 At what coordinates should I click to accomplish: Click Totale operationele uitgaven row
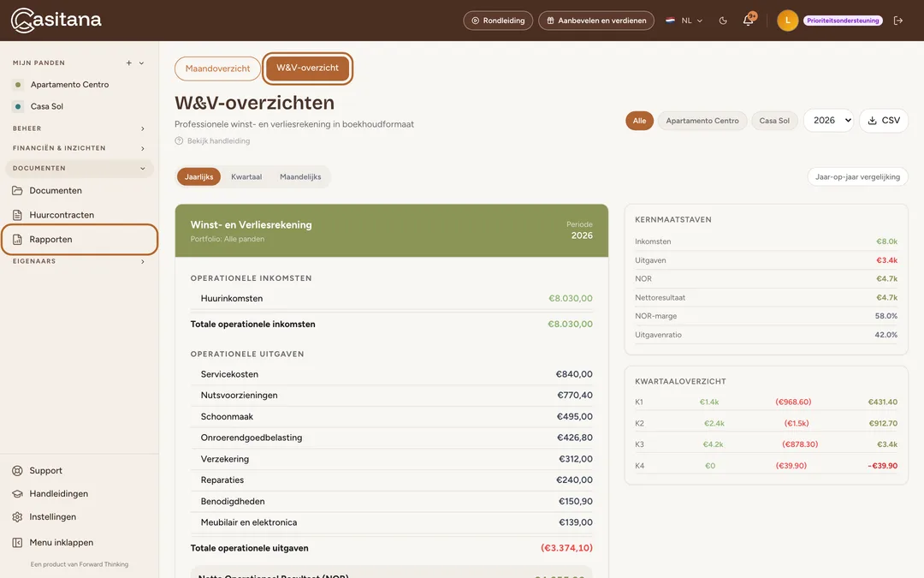tap(391, 549)
